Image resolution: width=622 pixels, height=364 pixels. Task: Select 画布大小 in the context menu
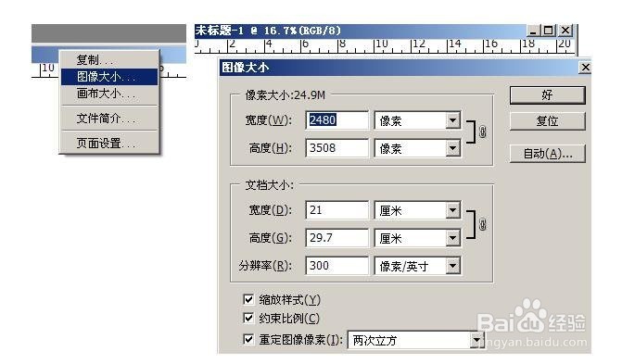109,94
